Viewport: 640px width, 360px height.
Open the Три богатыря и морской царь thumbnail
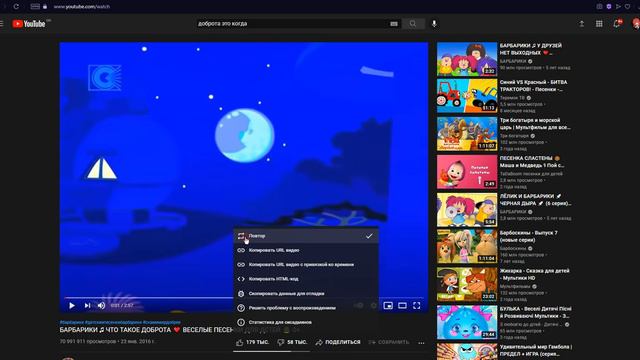click(467, 134)
